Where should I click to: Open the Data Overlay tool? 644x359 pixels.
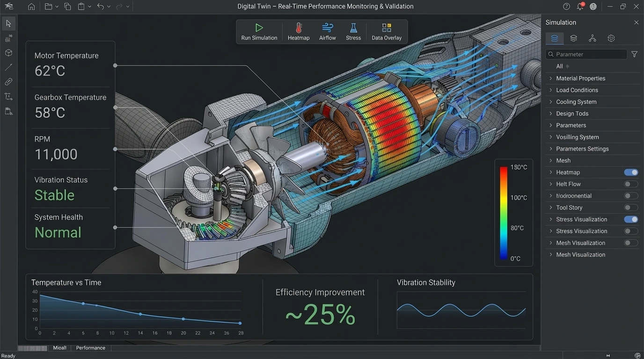tap(386, 31)
